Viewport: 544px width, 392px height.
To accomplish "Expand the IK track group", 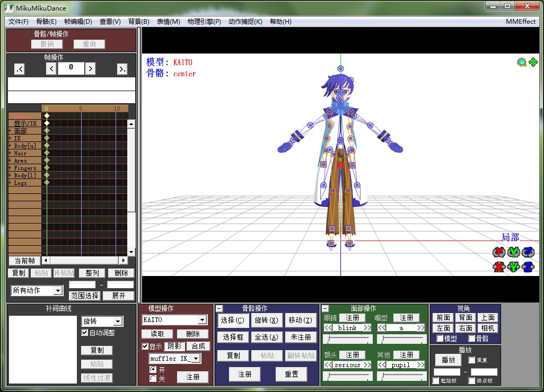I will click(x=10, y=138).
